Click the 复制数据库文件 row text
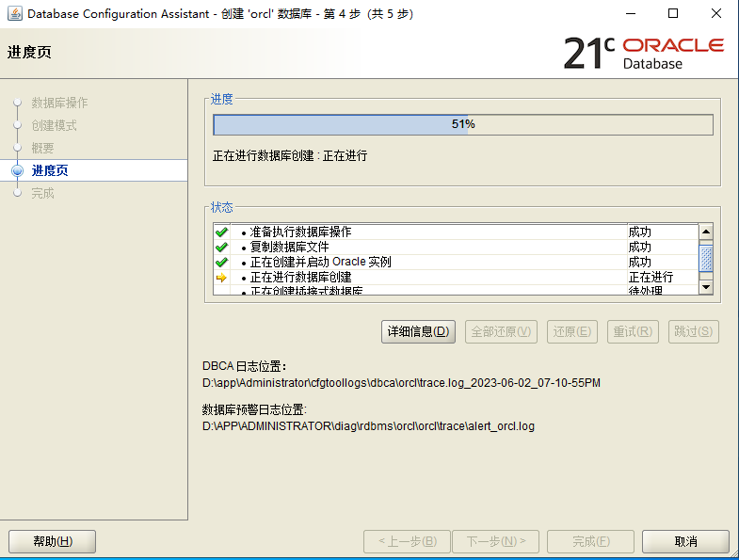Screen dimensions: 739x560 tap(289, 247)
